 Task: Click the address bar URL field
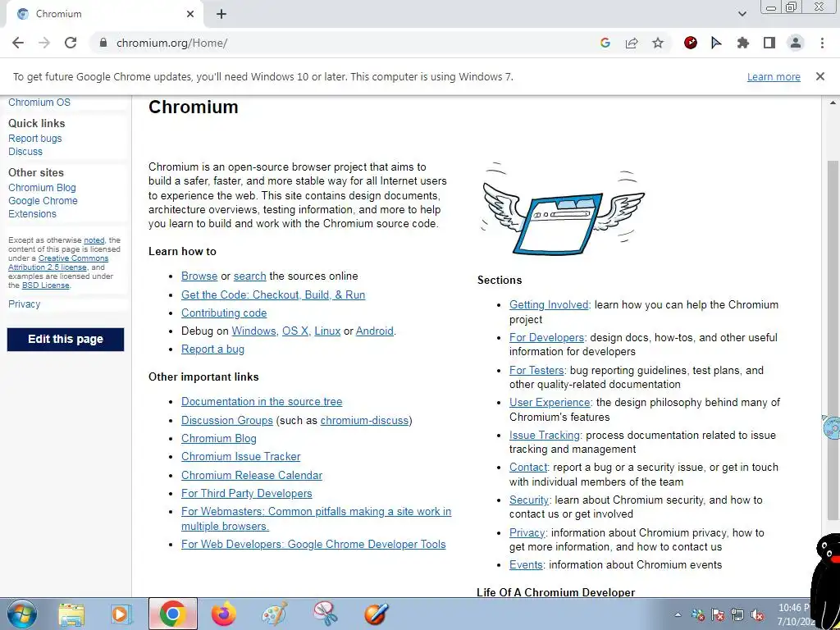point(343,43)
